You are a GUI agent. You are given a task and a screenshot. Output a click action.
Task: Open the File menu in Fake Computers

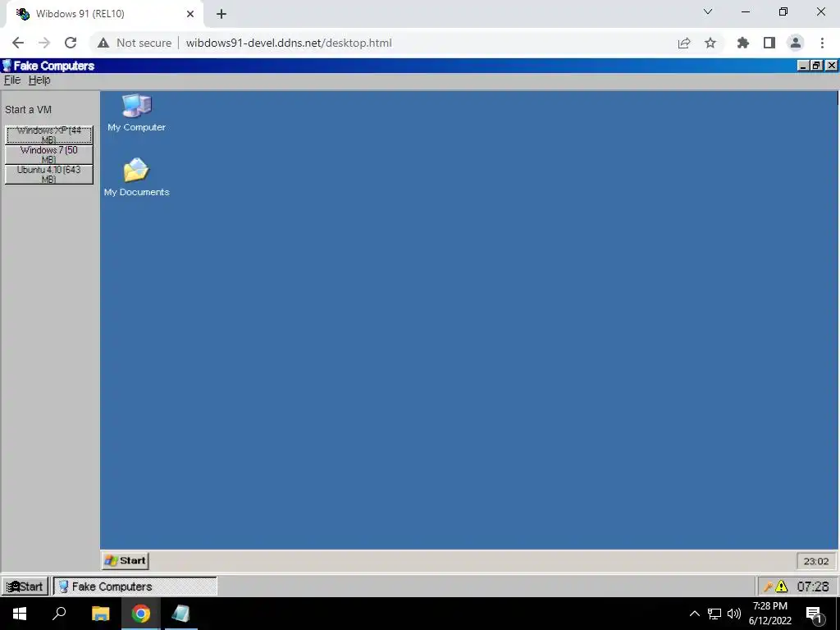(12, 80)
